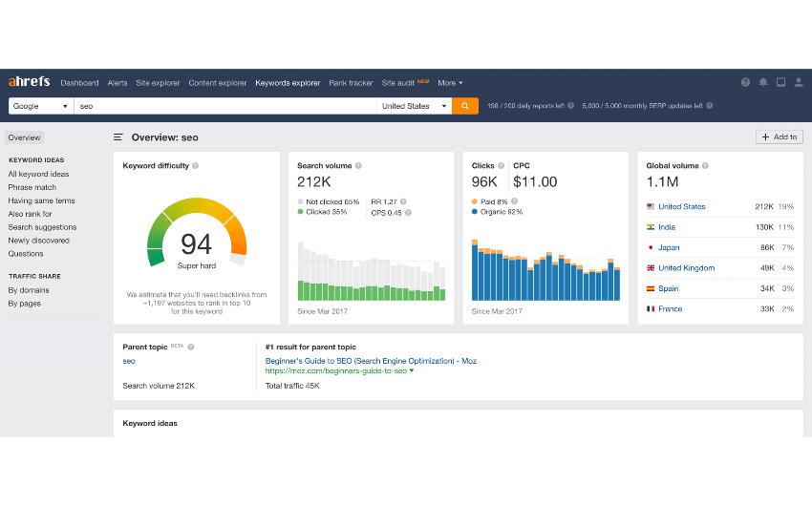Open Site audit

point(397,83)
